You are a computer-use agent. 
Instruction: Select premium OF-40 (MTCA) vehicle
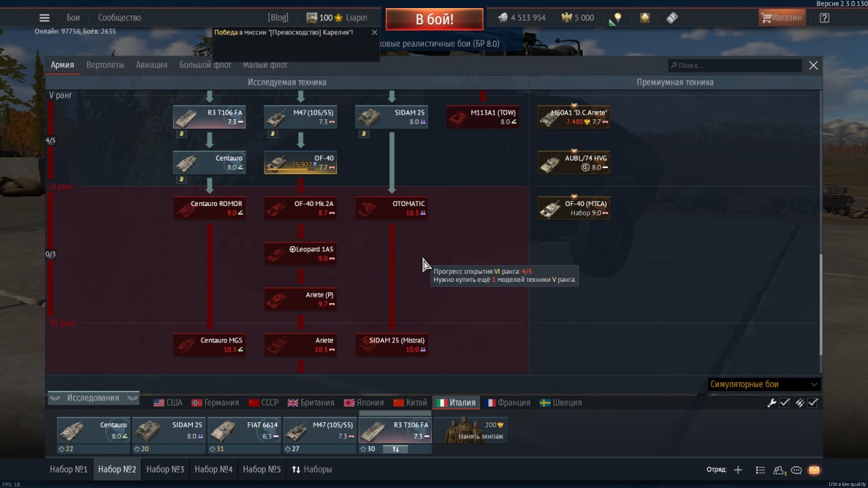click(574, 208)
